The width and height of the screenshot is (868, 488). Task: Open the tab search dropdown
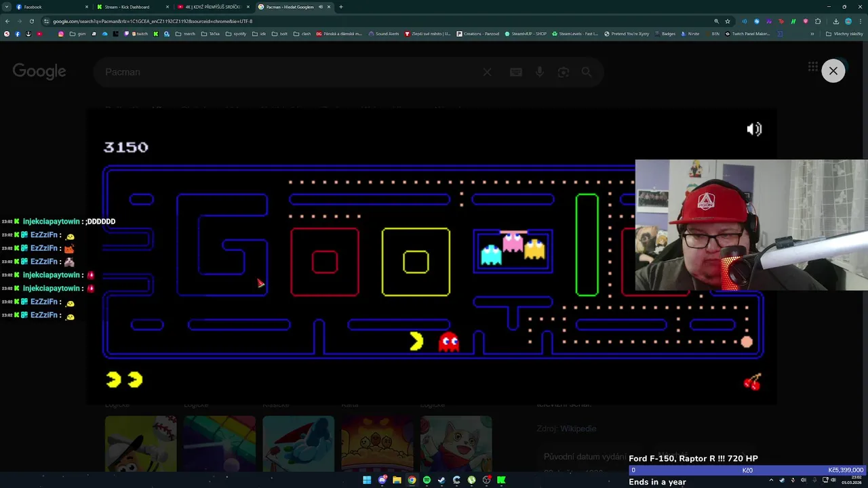click(x=7, y=7)
